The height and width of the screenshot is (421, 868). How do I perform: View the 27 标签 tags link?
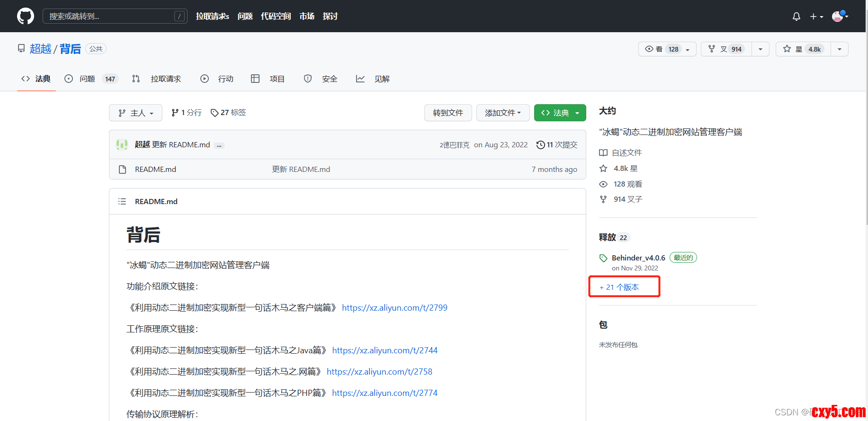point(228,113)
